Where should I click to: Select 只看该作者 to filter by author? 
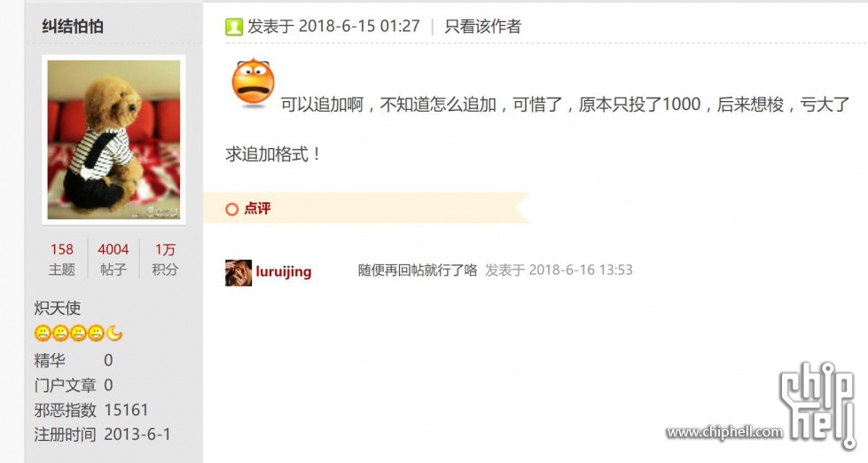tap(482, 26)
